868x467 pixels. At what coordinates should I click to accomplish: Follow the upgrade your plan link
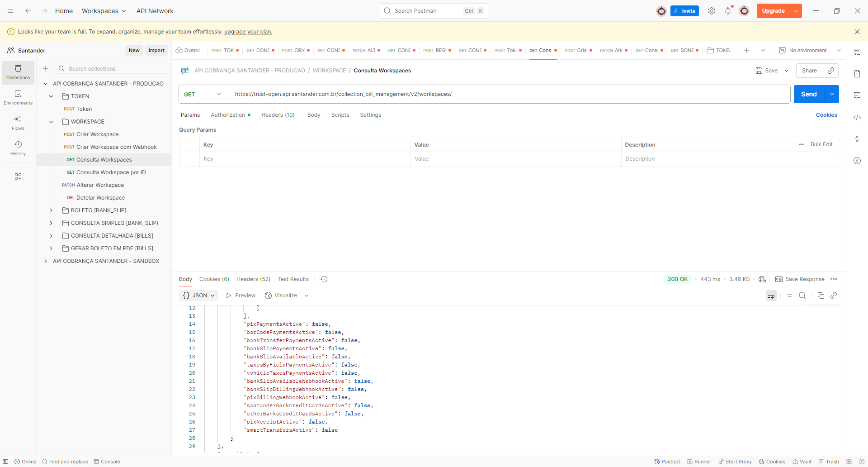click(248, 32)
